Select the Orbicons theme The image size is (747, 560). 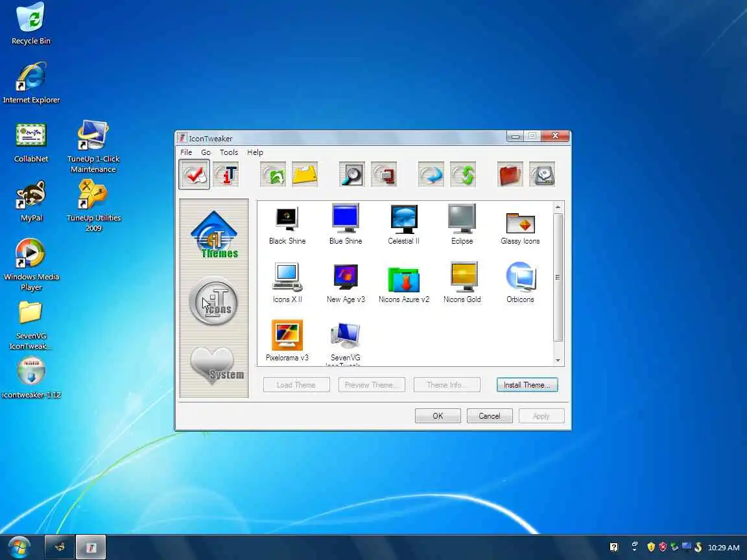click(x=520, y=283)
